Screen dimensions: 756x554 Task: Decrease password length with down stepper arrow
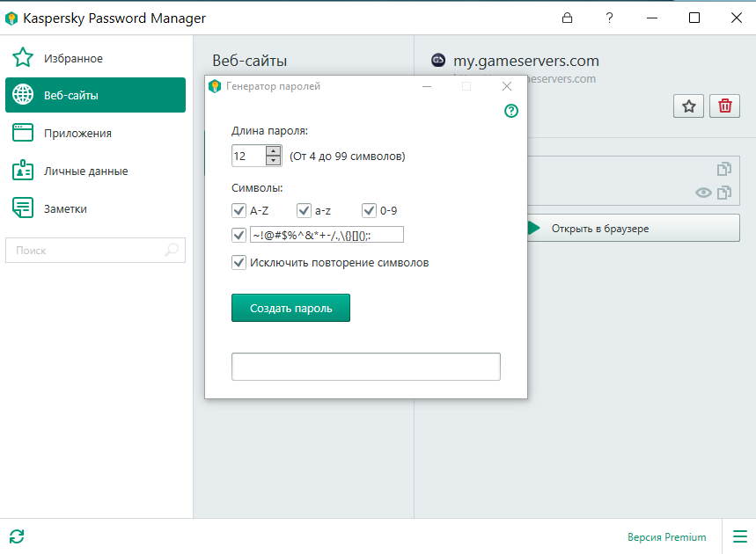tap(274, 160)
